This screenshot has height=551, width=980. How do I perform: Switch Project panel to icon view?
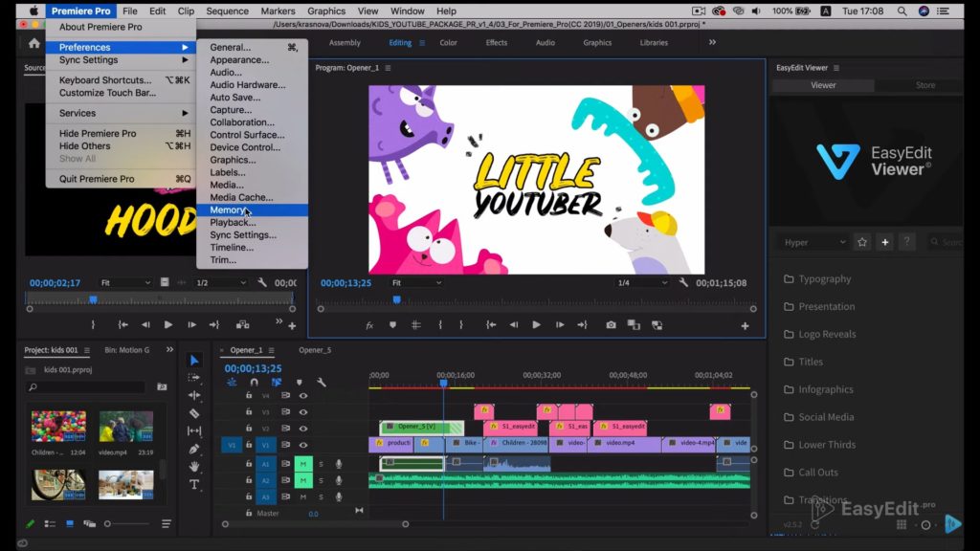tap(70, 523)
